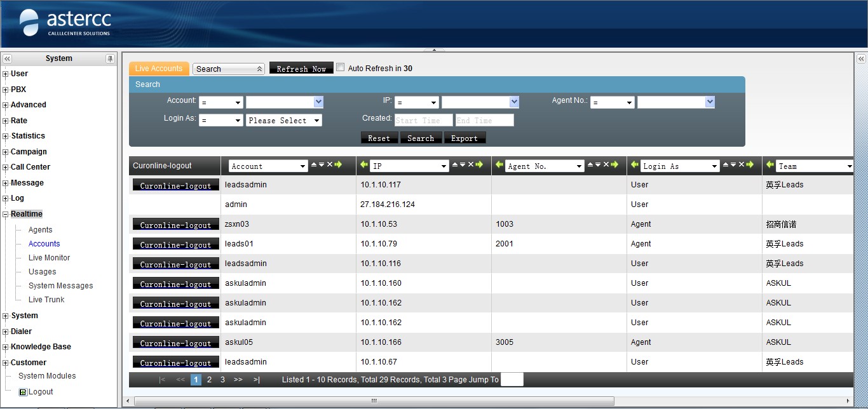Remove the Agent No. column with X icon
Screen dimensions: 868x409
606,165
